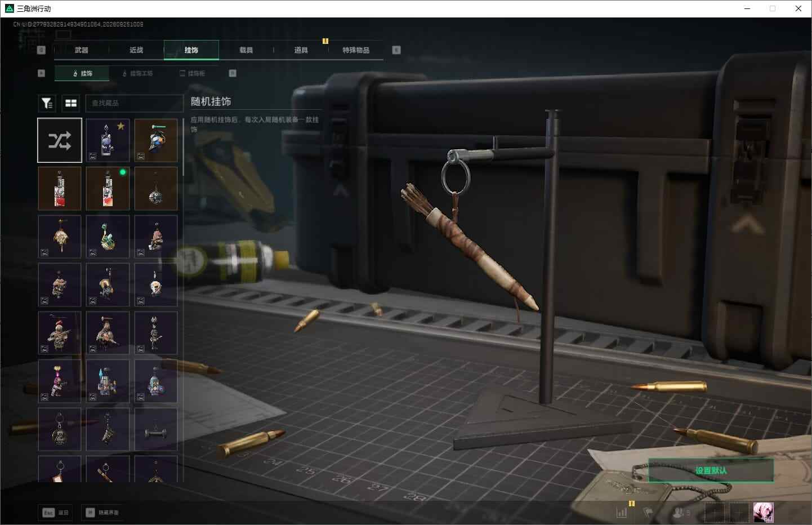
Task: Open the player avatar portrait
Action: tap(764, 513)
